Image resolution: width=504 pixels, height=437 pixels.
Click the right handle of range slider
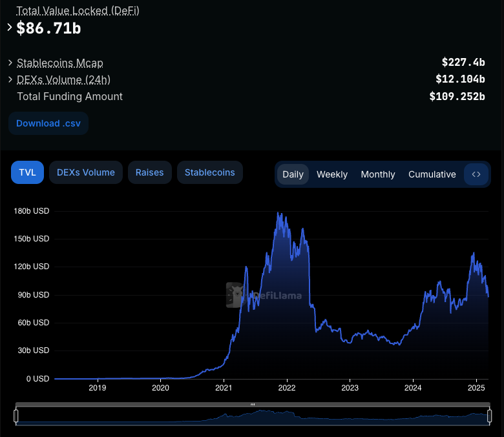[490, 416]
